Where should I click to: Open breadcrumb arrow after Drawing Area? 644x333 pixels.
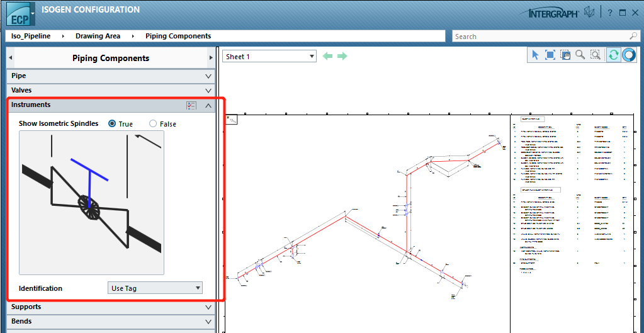tap(133, 36)
